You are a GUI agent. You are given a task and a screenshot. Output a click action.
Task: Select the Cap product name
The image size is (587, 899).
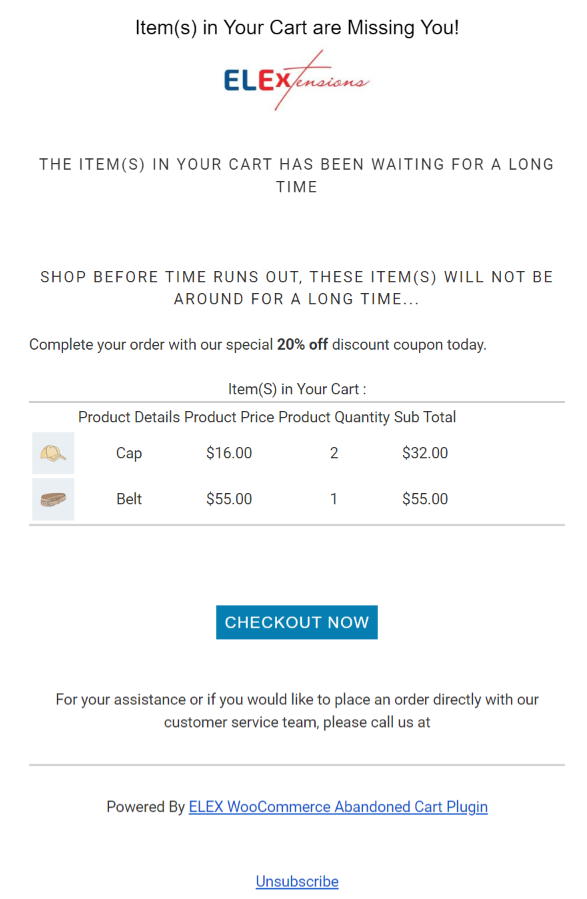(x=129, y=453)
